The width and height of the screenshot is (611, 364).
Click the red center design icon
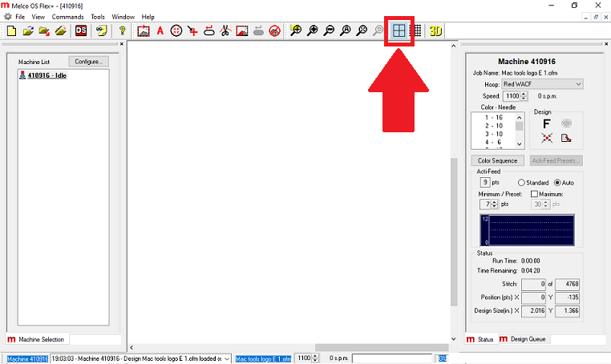[x=546, y=138]
